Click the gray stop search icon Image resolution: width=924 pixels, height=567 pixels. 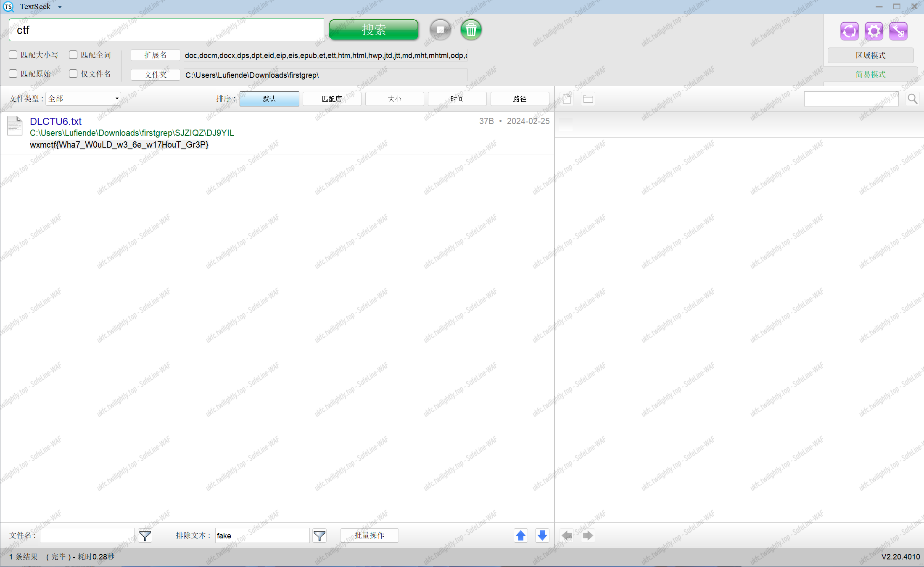(x=440, y=30)
